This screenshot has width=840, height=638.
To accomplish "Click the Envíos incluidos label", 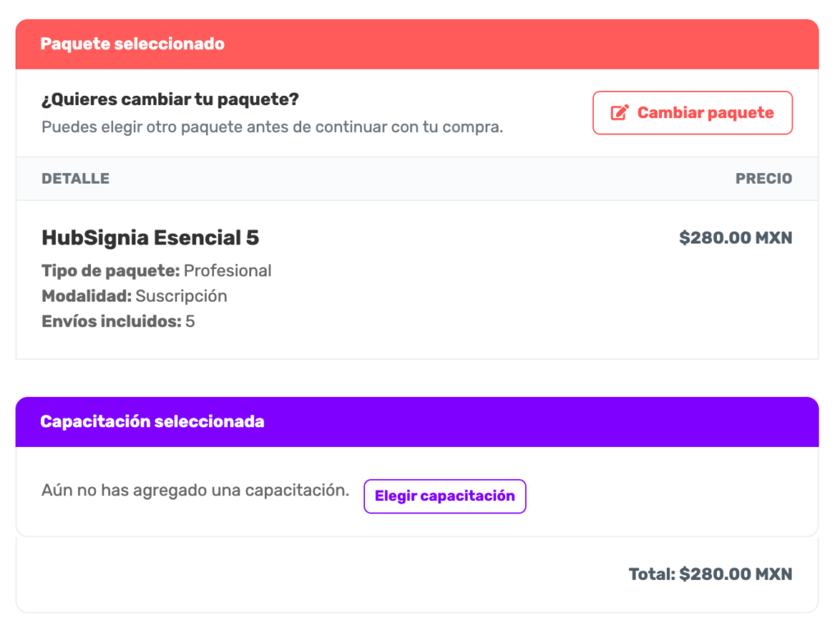I will click(112, 321).
